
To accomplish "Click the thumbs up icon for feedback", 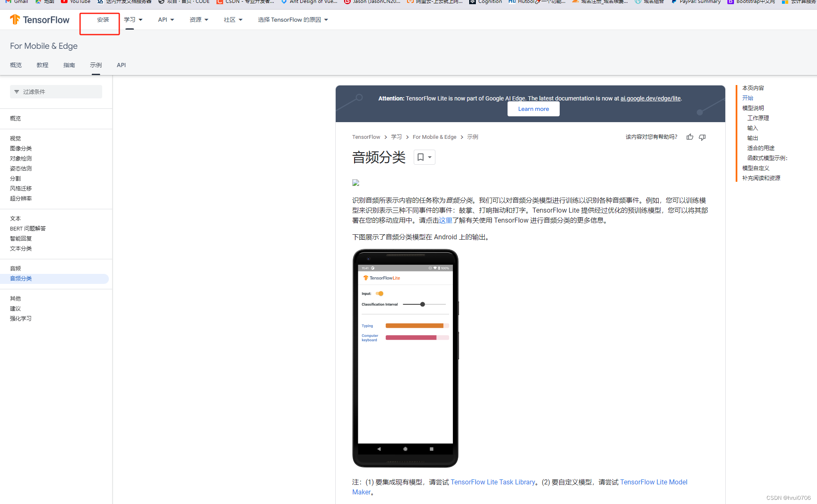I will point(690,137).
